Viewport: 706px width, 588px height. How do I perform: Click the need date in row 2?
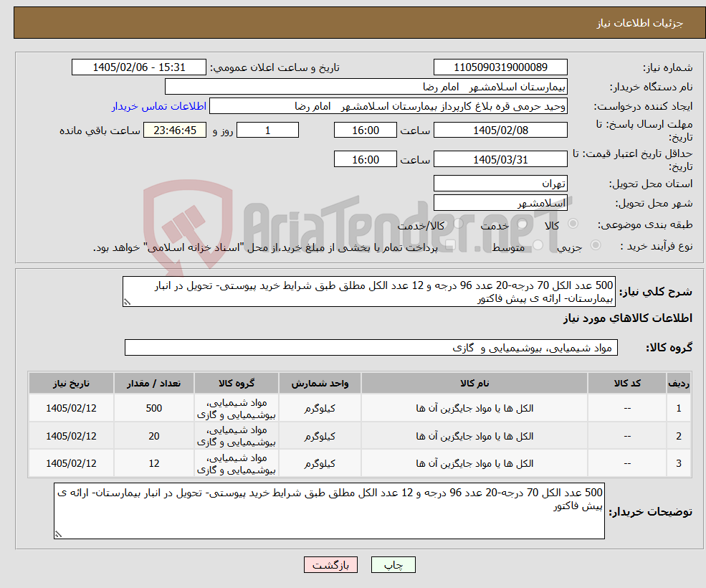point(71,436)
